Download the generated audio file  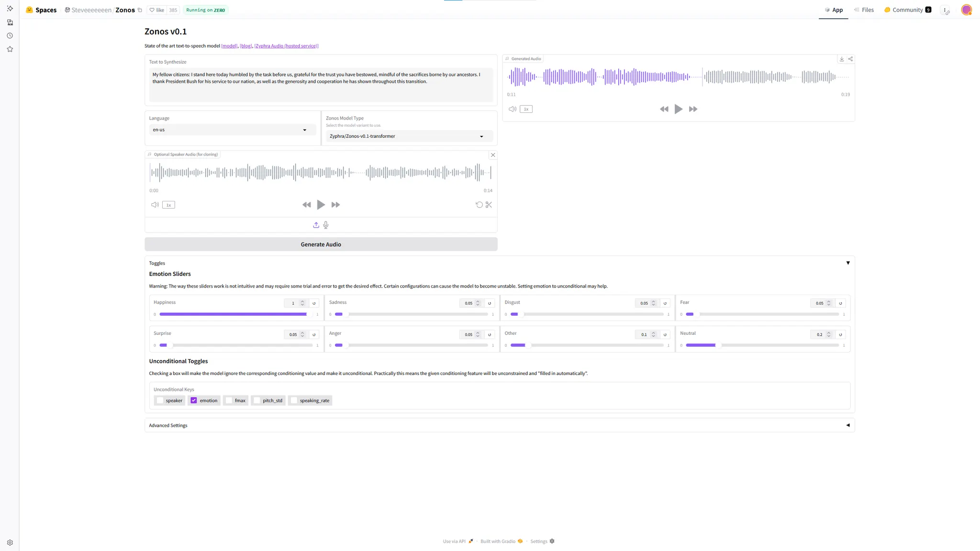(842, 59)
